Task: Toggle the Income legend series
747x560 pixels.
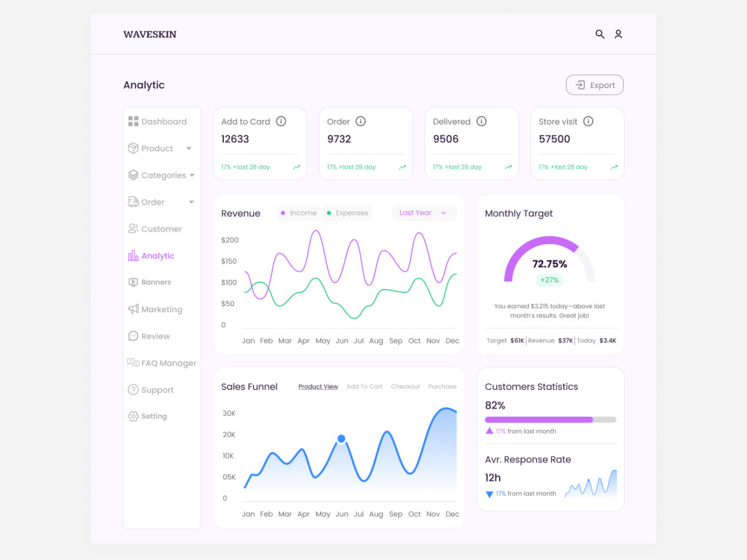Action: [x=299, y=213]
